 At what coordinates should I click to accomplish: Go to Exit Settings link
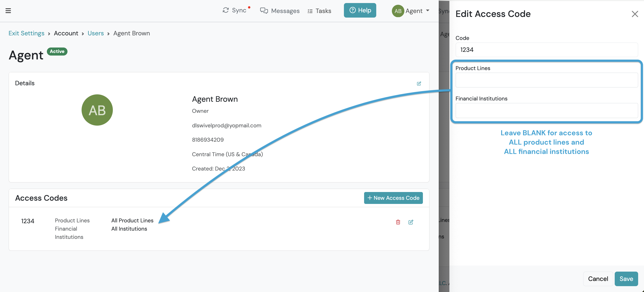tap(26, 33)
